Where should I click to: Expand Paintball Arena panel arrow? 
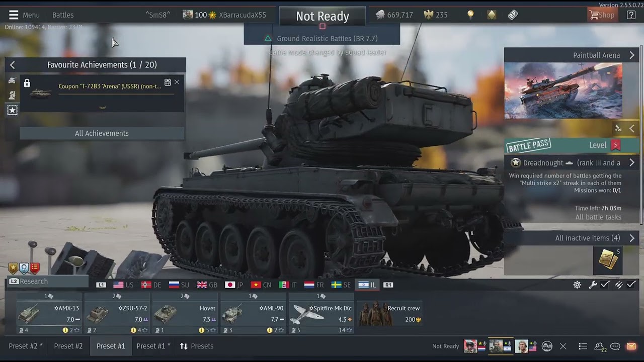click(x=632, y=55)
